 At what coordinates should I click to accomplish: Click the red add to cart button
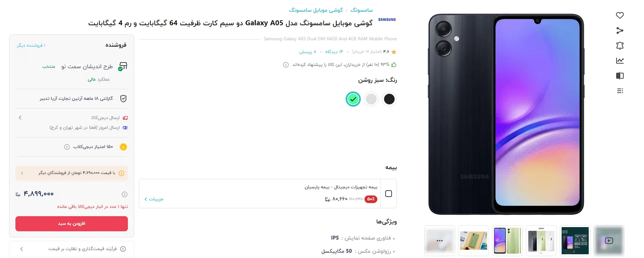click(x=71, y=224)
